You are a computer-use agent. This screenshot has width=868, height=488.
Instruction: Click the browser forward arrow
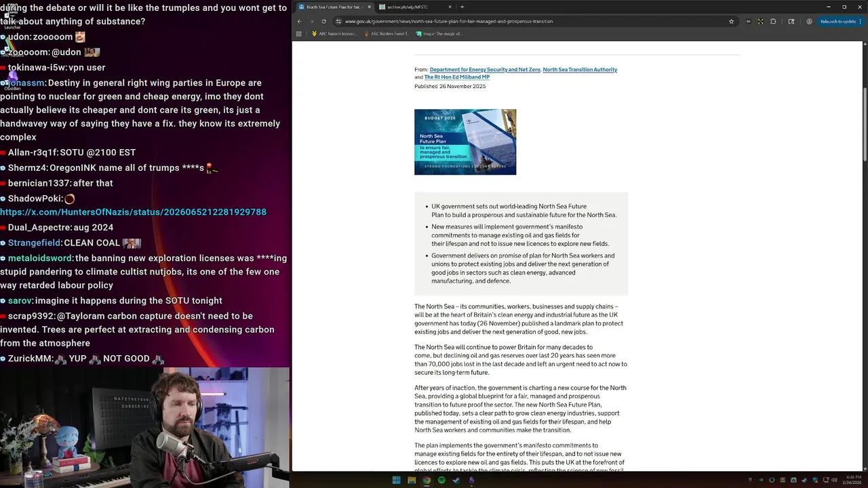(311, 21)
